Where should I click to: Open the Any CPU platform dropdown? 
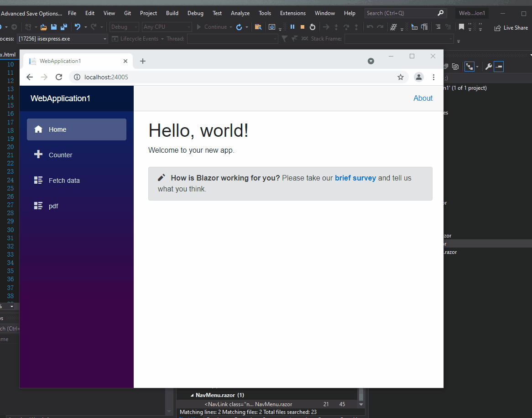pyautogui.click(x=167, y=27)
